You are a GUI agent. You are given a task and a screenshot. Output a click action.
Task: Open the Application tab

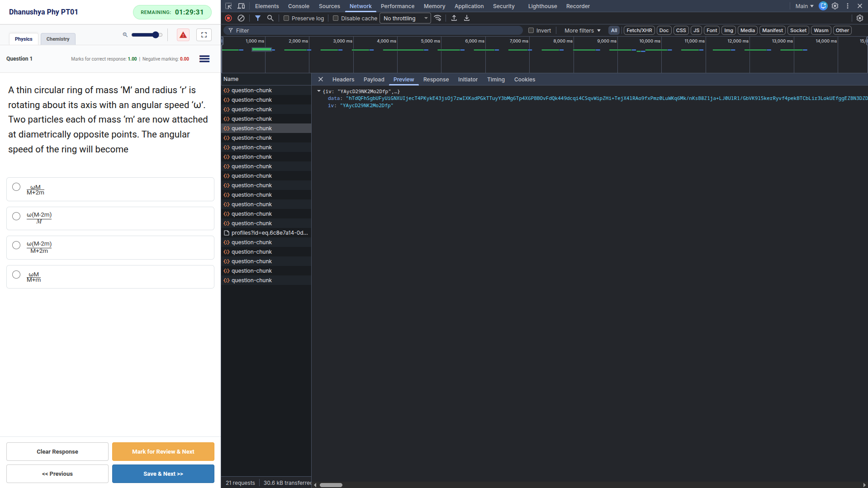coord(469,6)
